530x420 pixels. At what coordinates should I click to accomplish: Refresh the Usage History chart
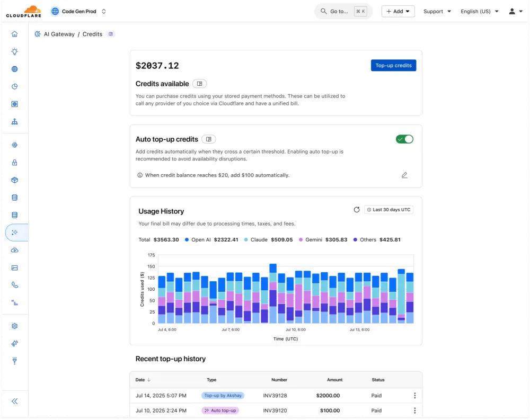pos(357,209)
